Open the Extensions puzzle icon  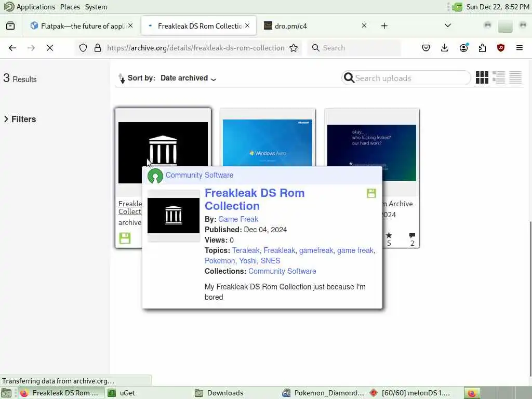click(482, 48)
